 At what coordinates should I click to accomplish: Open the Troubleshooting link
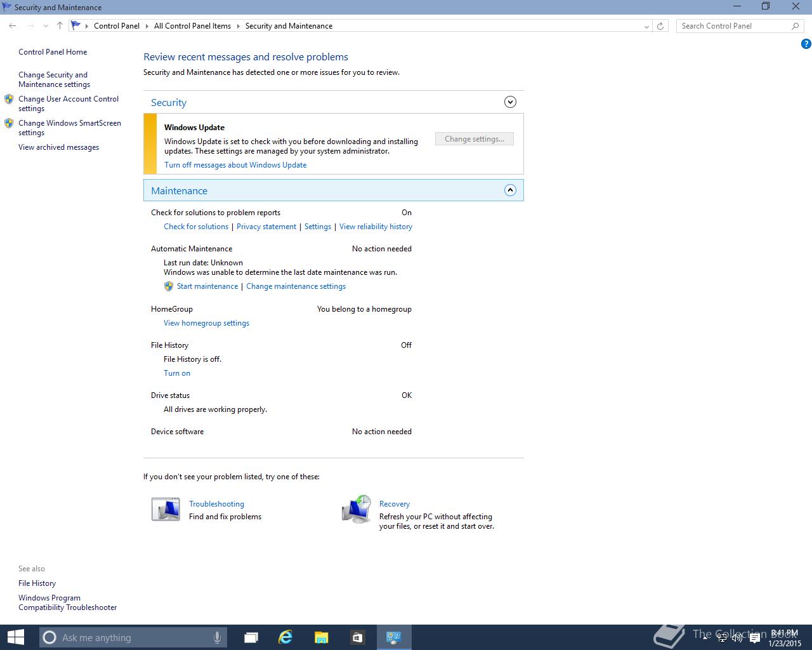[216, 504]
